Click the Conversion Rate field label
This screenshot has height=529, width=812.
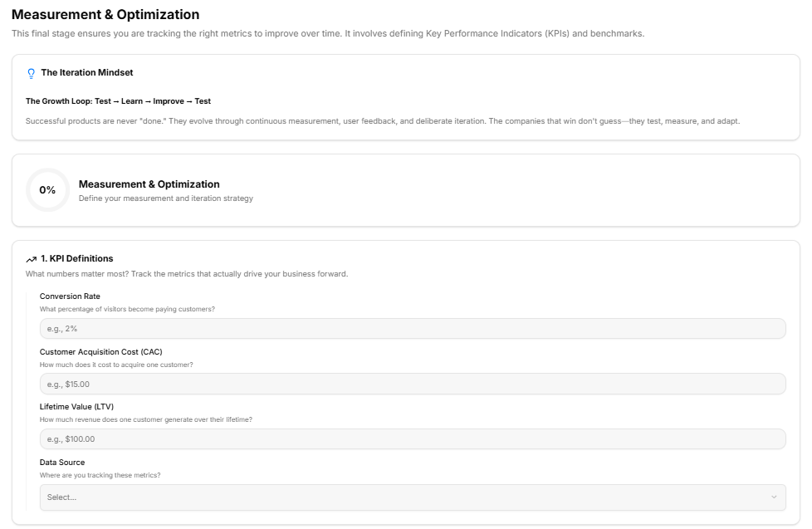click(70, 296)
